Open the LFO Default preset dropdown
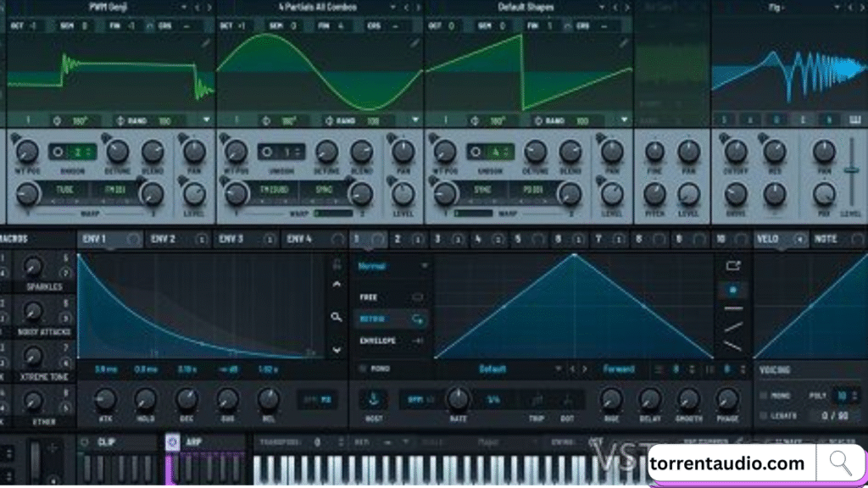The image size is (868, 488). [558, 369]
